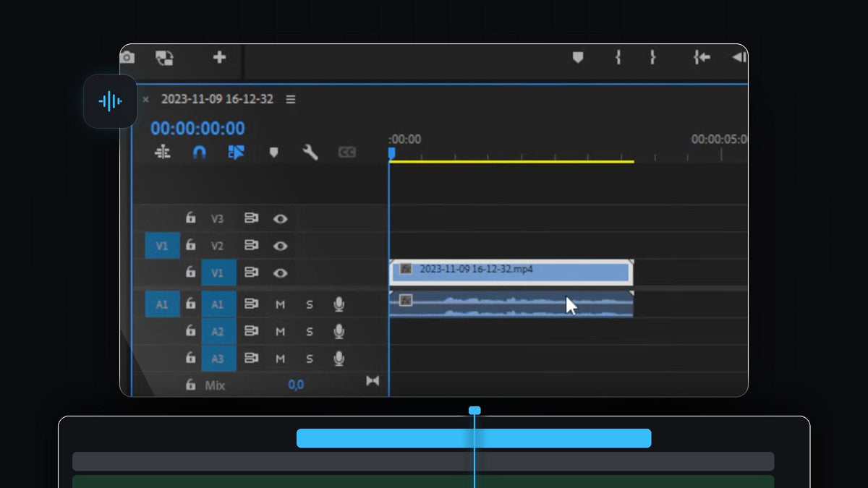The width and height of the screenshot is (868, 488).
Task: Toggle sync lock for track A3
Action: point(251,358)
